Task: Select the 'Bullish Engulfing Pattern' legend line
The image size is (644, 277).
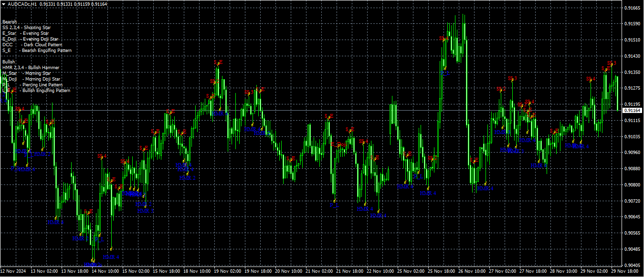Action: click(x=36, y=91)
